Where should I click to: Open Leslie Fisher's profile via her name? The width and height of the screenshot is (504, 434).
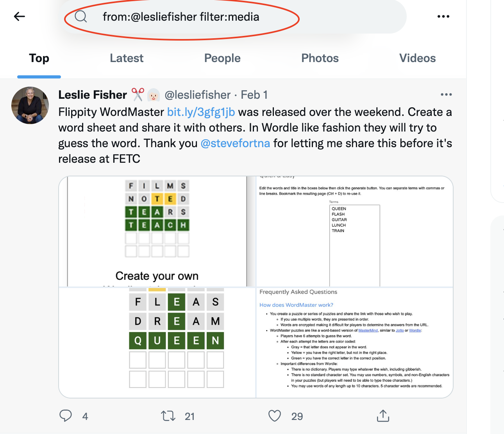point(92,94)
